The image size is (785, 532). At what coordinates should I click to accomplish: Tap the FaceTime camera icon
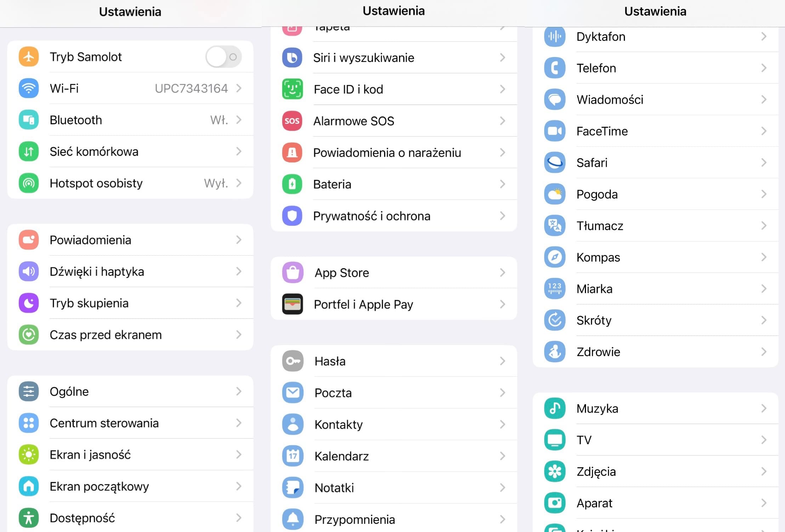click(555, 131)
